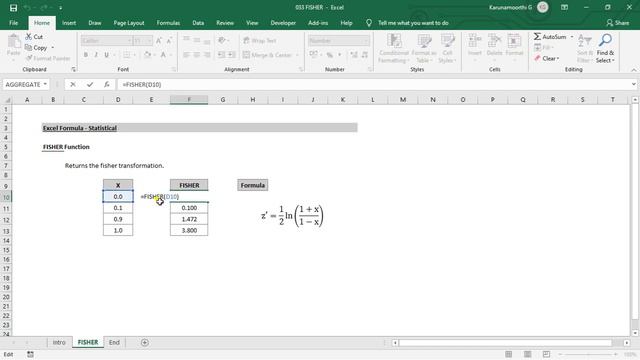Click Tell me what you want to do
The image size is (640, 360).
[x=413, y=23]
